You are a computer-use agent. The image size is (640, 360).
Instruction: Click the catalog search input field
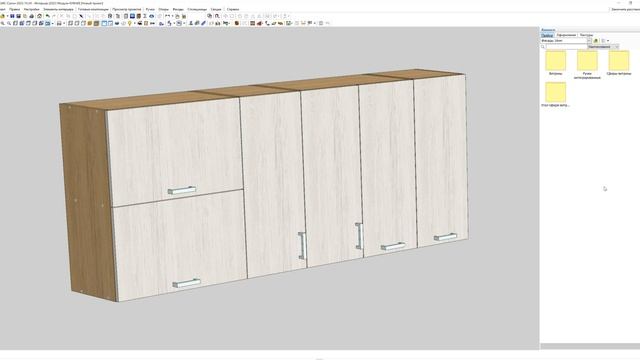(x=567, y=47)
